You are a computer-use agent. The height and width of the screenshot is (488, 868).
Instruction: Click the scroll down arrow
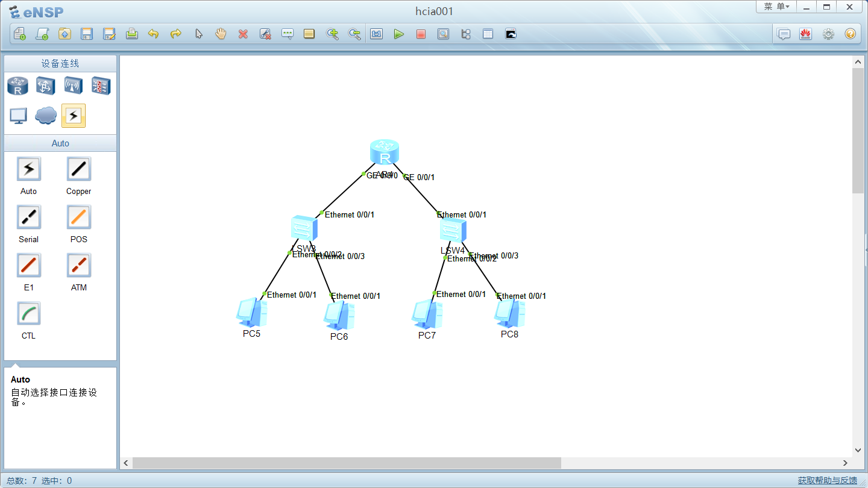coord(858,450)
